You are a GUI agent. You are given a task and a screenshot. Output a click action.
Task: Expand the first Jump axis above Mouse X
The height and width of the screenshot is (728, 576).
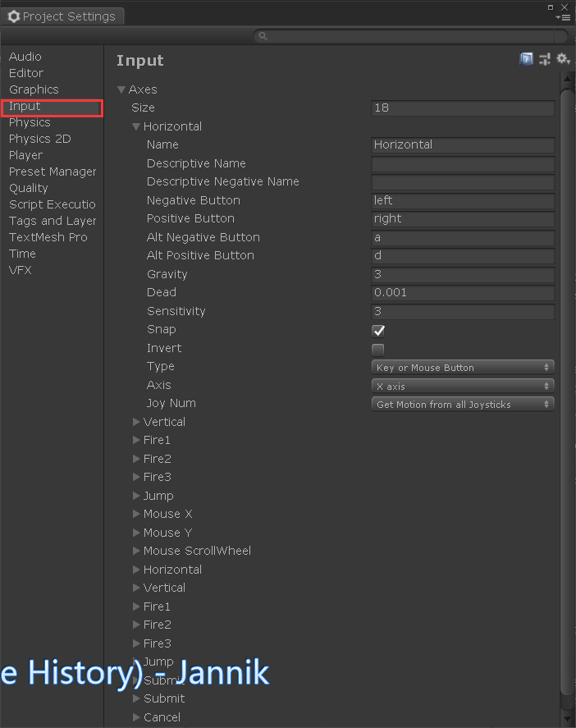(x=136, y=496)
